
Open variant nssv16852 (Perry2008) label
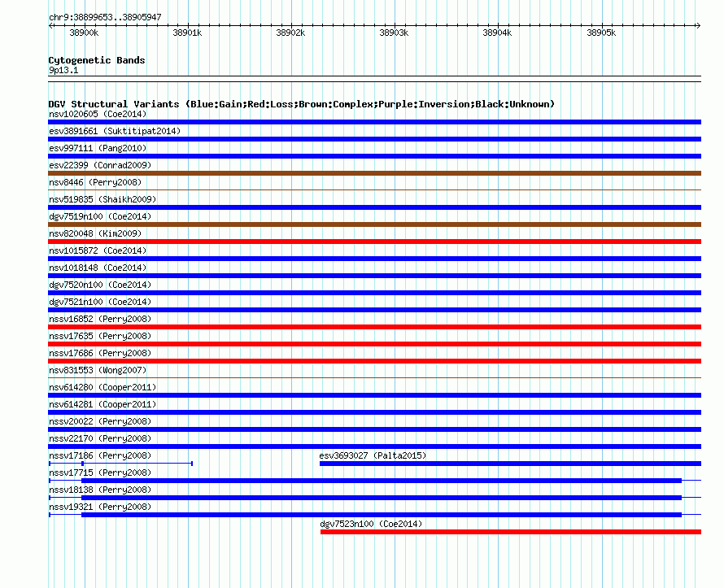(x=100, y=319)
